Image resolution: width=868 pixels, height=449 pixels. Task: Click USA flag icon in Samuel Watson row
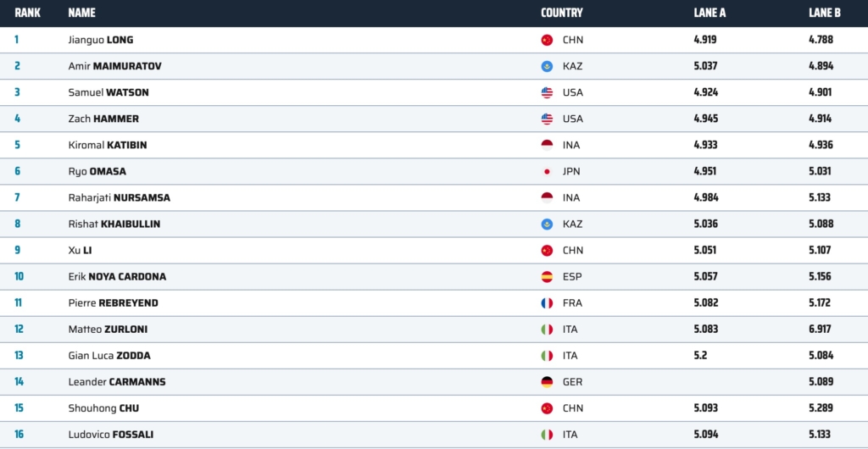coord(547,92)
